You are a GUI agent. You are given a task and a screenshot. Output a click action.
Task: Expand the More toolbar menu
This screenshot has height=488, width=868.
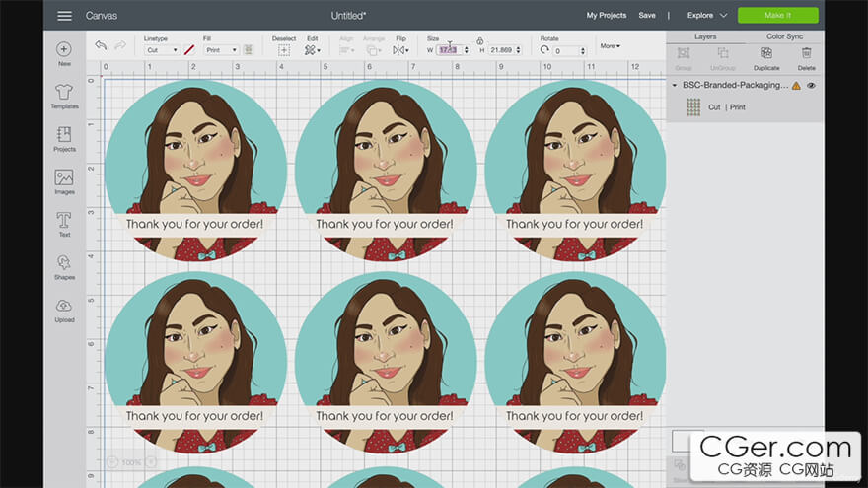[x=610, y=46]
